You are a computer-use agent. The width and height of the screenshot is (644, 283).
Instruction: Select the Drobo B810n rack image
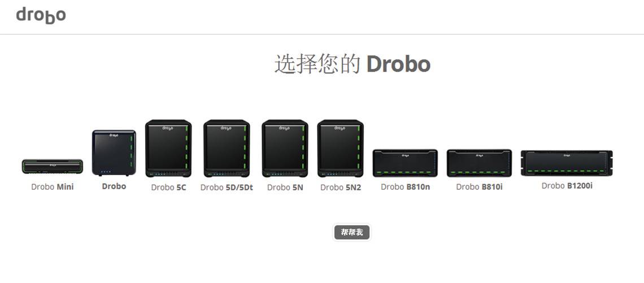(405, 163)
